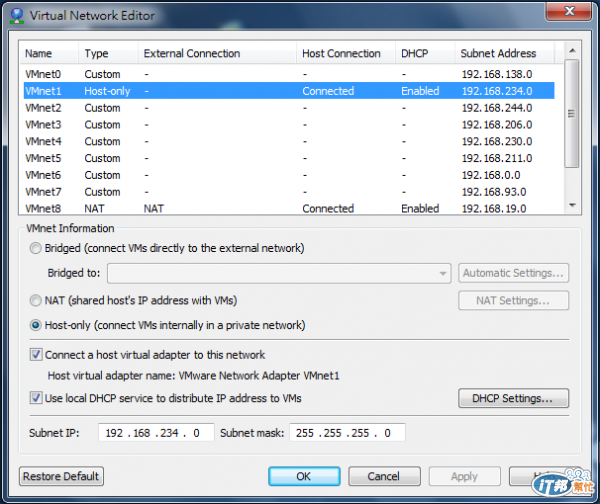The image size is (600, 504).
Task: Sort by DHCP column header
Action: tap(425, 54)
